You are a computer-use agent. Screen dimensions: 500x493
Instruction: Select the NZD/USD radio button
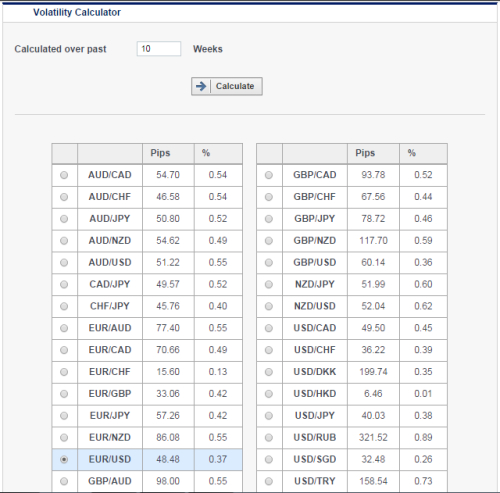pos(269,306)
